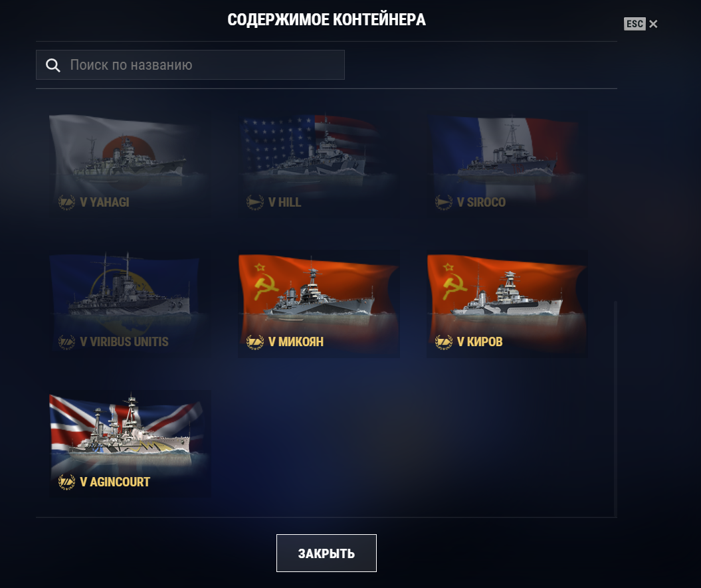The image size is (701, 588).
Task: Click the battleship icon beside Agincourt
Action: (x=66, y=482)
